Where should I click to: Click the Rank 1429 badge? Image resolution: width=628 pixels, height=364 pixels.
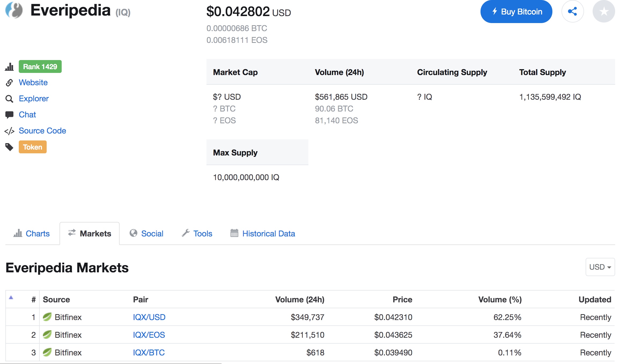click(40, 66)
